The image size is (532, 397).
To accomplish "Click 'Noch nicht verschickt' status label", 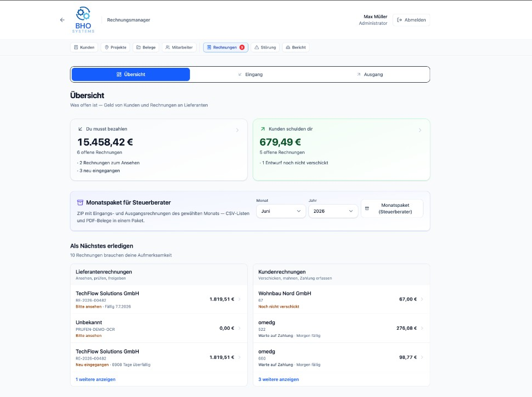I will pyautogui.click(x=279, y=307).
